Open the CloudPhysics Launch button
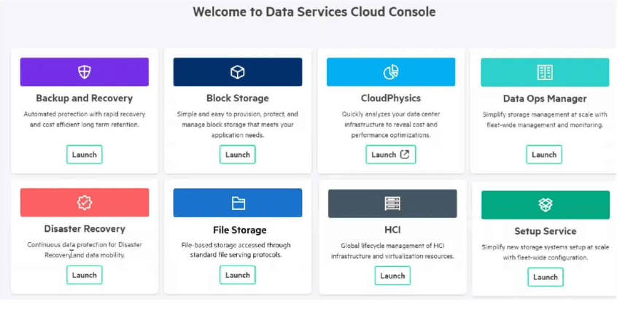Image resolution: width=644 pixels, height=315 pixels. pyautogui.click(x=391, y=155)
